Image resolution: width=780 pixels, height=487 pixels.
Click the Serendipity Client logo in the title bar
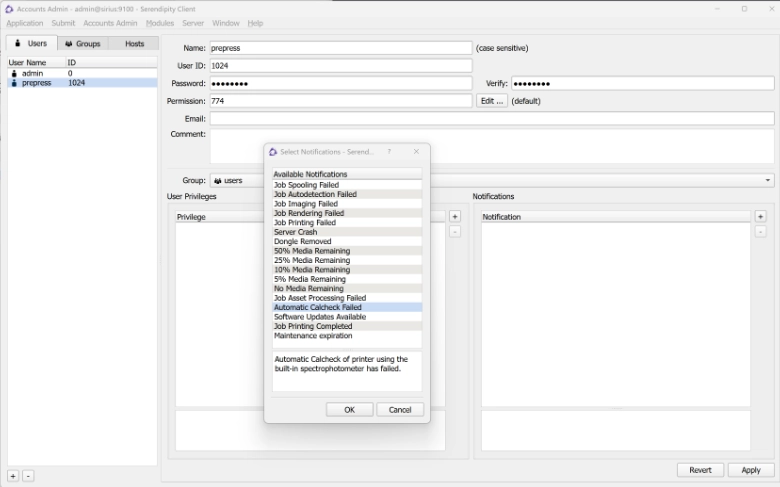(9, 9)
